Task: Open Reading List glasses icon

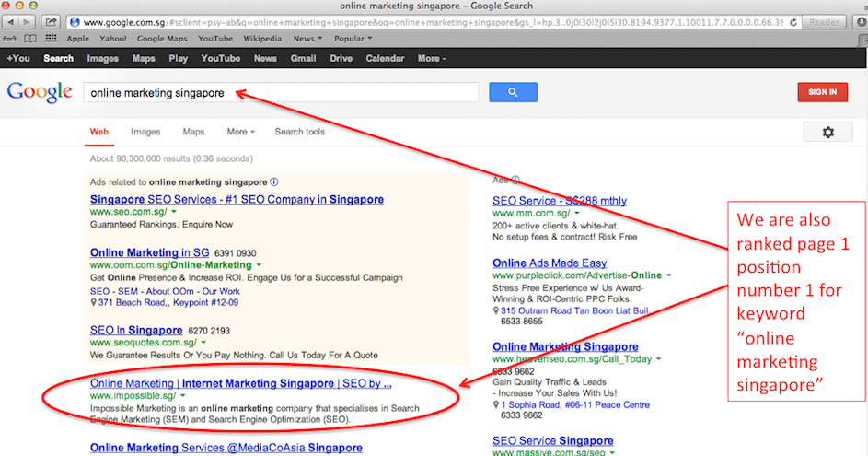Action: pos(10,39)
